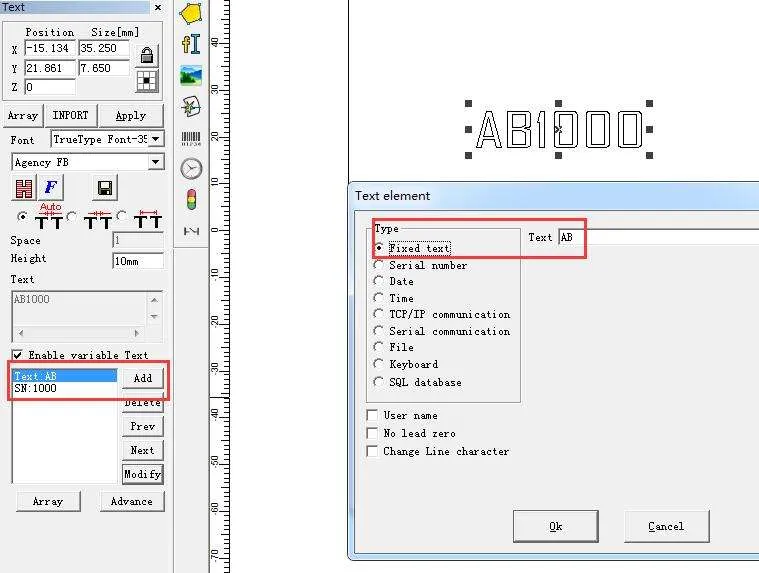
Task: Check the No lead zero checkbox
Action: coord(372,433)
